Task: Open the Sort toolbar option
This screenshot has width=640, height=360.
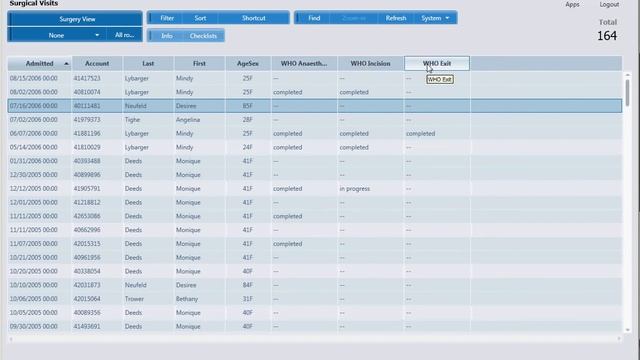Action: [x=200, y=18]
